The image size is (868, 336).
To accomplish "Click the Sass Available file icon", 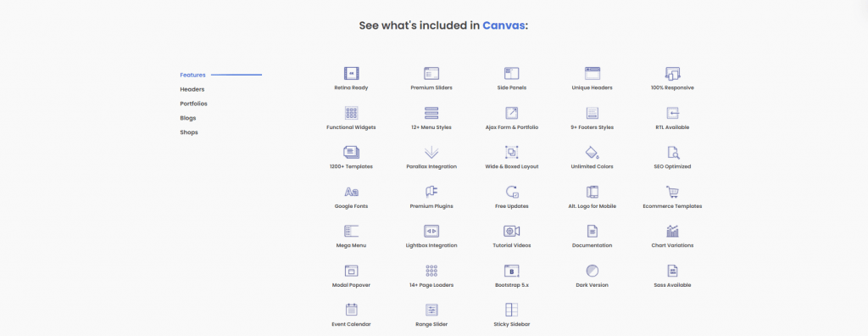I will coord(672,271).
